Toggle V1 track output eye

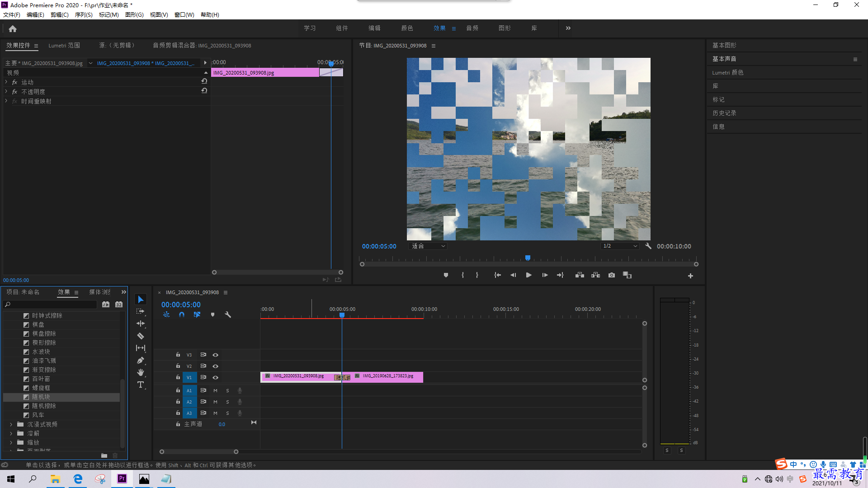216,377
